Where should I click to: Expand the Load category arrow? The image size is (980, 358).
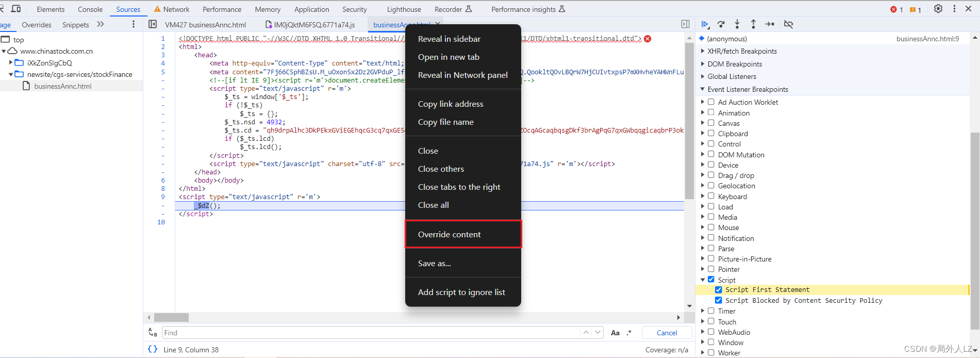[703, 206]
